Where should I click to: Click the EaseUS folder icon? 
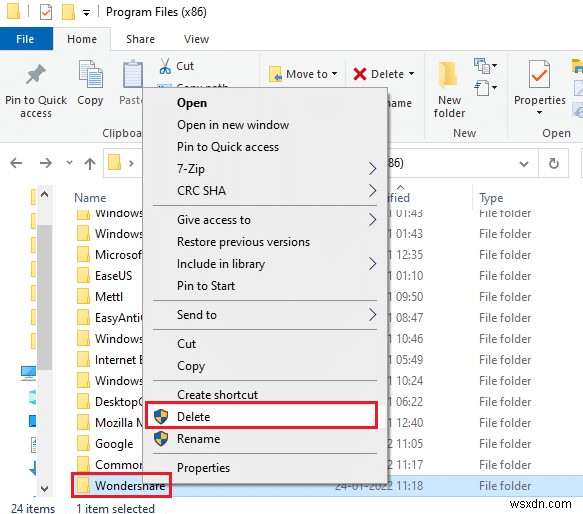click(83, 276)
